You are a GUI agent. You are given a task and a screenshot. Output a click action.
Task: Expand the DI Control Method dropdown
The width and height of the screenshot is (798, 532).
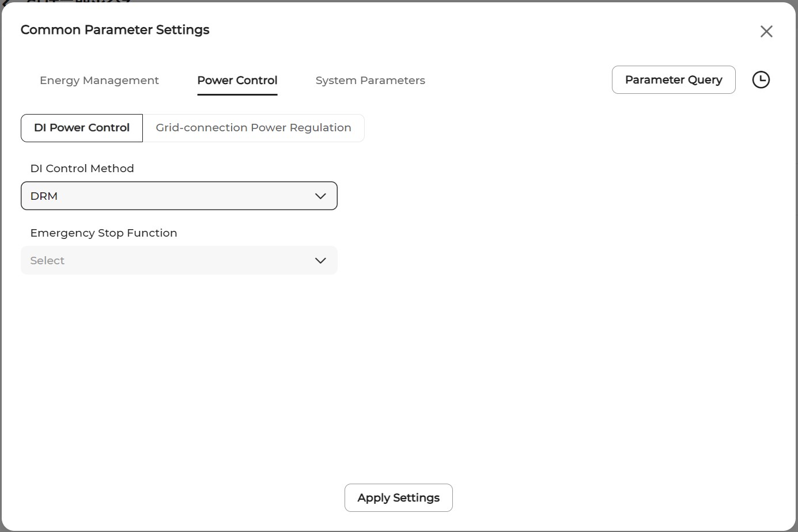click(x=179, y=196)
